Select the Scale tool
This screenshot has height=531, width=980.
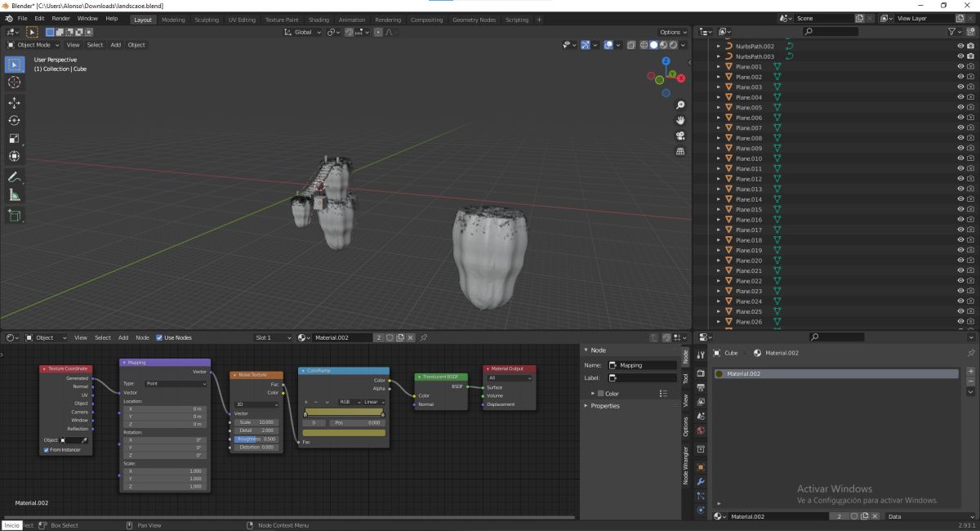(x=15, y=139)
